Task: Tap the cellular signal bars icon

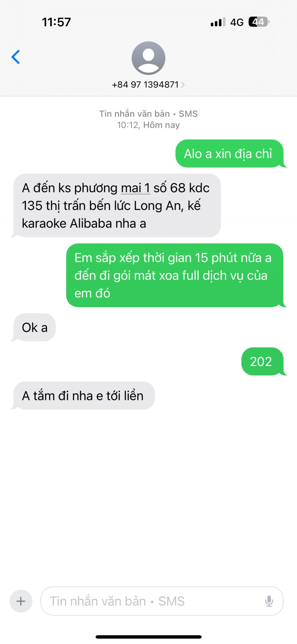Action: 218,22
